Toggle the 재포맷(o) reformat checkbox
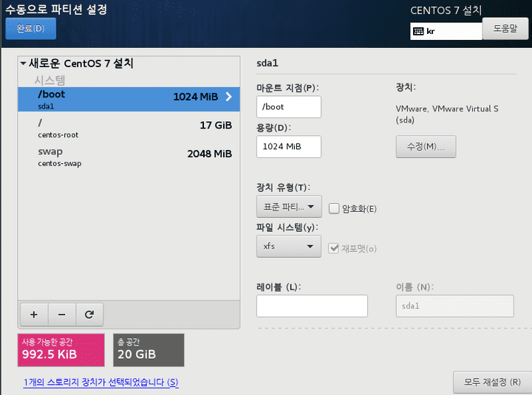Viewport: 532px width, 395px height. tap(333, 249)
